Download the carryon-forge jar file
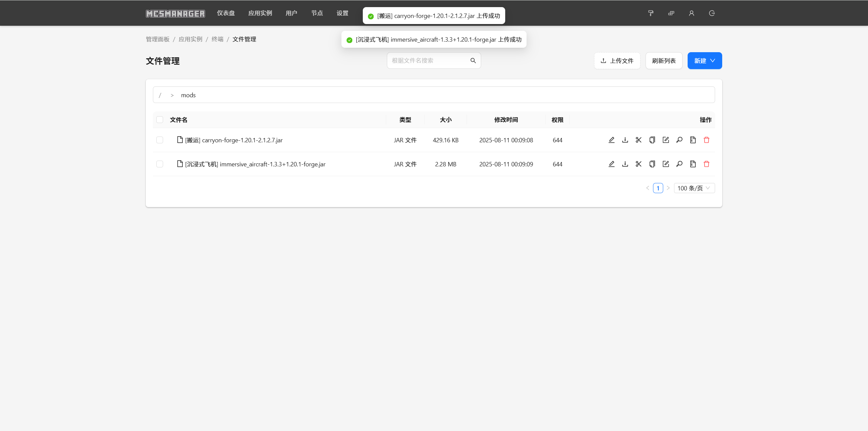The height and width of the screenshot is (431, 868). point(625,140)
